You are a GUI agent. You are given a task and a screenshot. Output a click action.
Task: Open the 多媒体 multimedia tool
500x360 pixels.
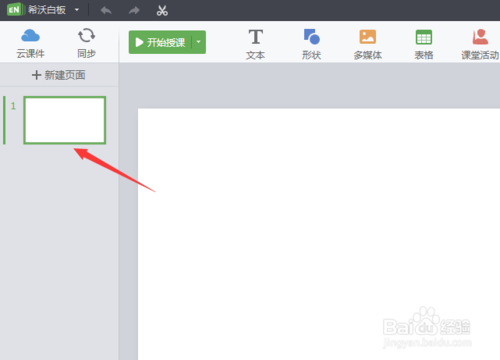coord(368,44)
